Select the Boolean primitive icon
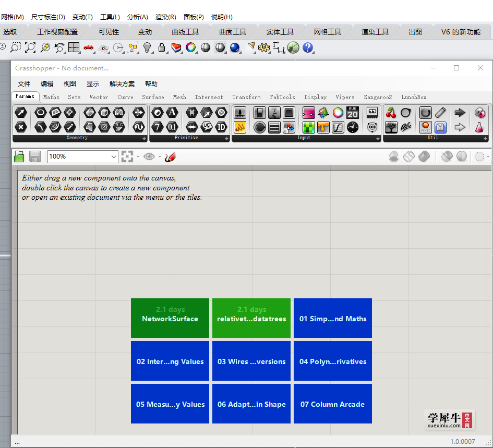 tap(157, 113)
